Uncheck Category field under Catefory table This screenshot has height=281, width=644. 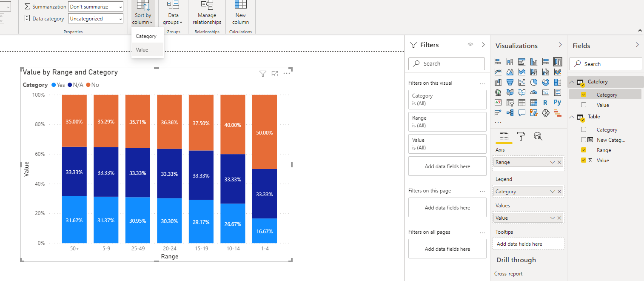point(583,95)
